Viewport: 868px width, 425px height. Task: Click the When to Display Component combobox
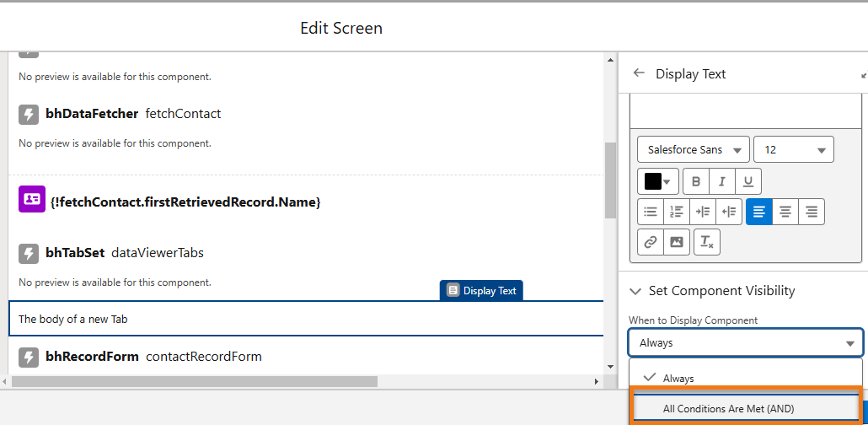coord(746,343)
